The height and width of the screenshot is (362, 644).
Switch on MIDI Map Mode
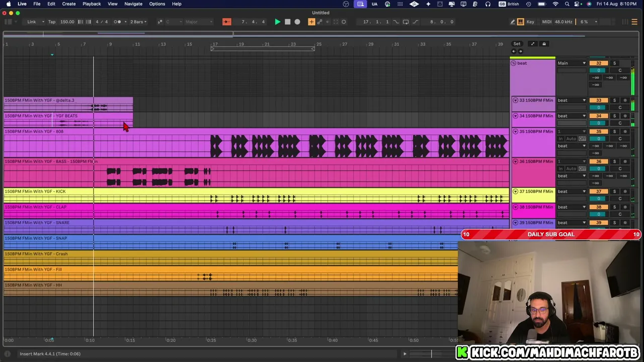coord(547,22)
